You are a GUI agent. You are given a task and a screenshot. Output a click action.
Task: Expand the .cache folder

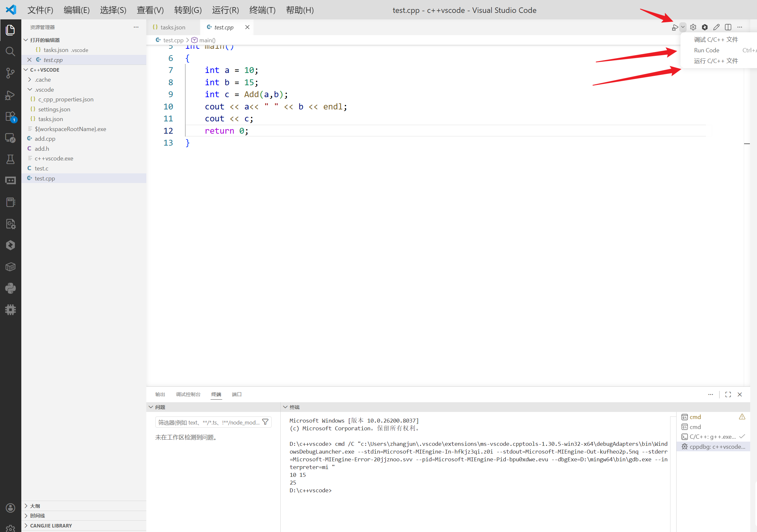(30, 79)
